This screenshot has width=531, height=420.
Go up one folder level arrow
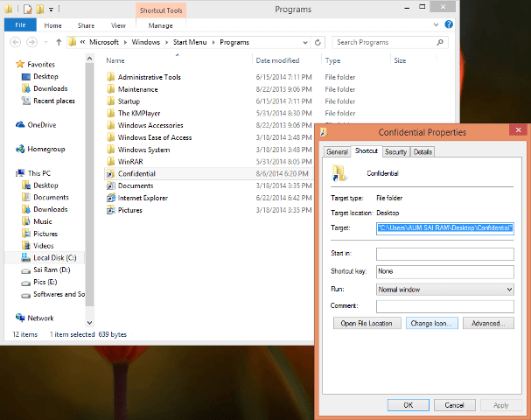coord(59,42)
